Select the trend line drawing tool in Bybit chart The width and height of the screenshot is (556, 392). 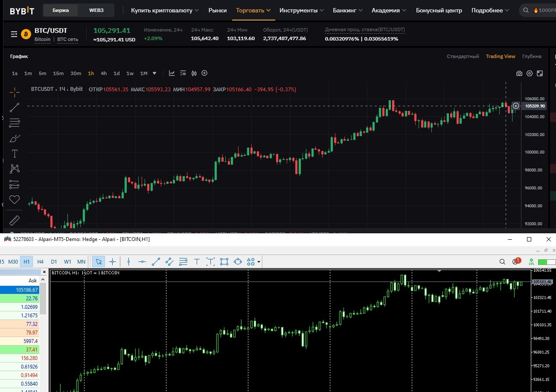(15, 107)
